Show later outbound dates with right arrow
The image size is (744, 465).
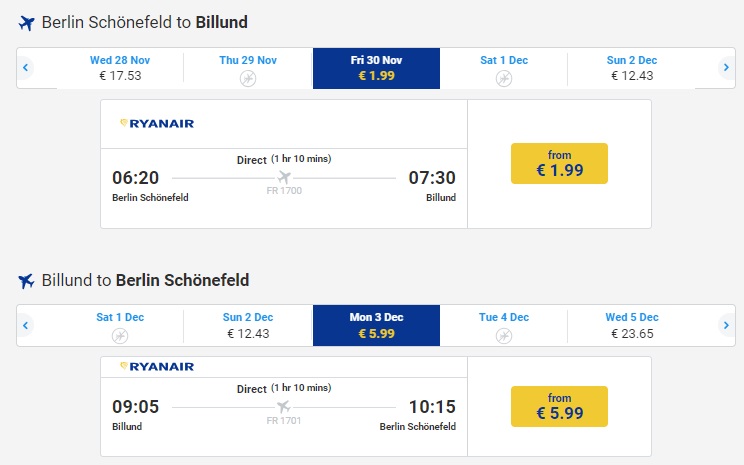tap(726, 68)
